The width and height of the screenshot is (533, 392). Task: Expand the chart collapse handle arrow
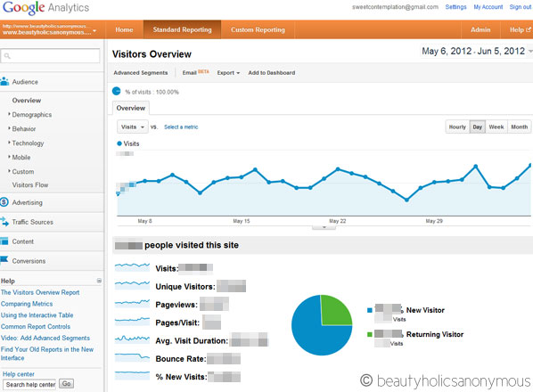(324, 227)
